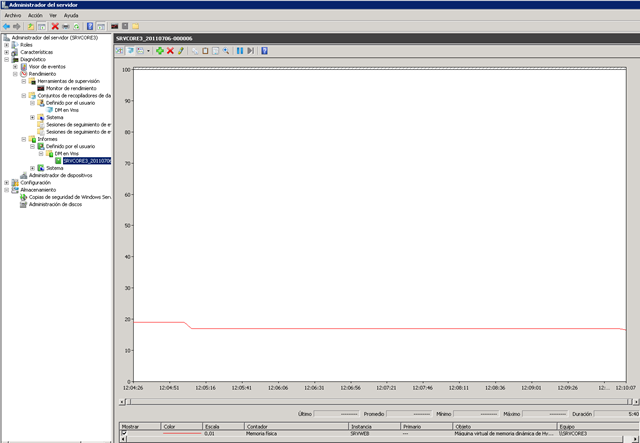Click the Instancia column header
Viewport: 640px width, 443px height.
[x=361, y=426]
